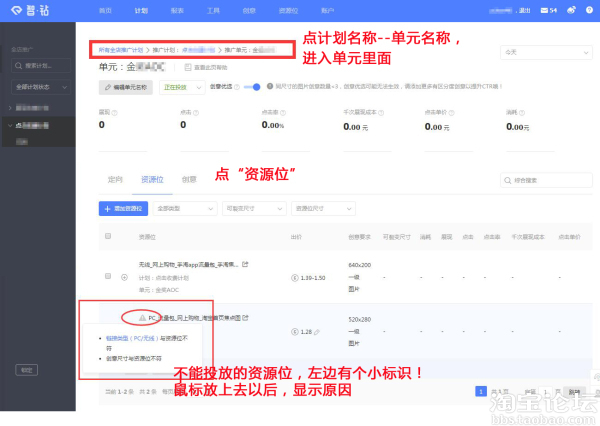Check the select-all checkbox in table header
The image size is (600, 426).
click(x=108, y=237)
